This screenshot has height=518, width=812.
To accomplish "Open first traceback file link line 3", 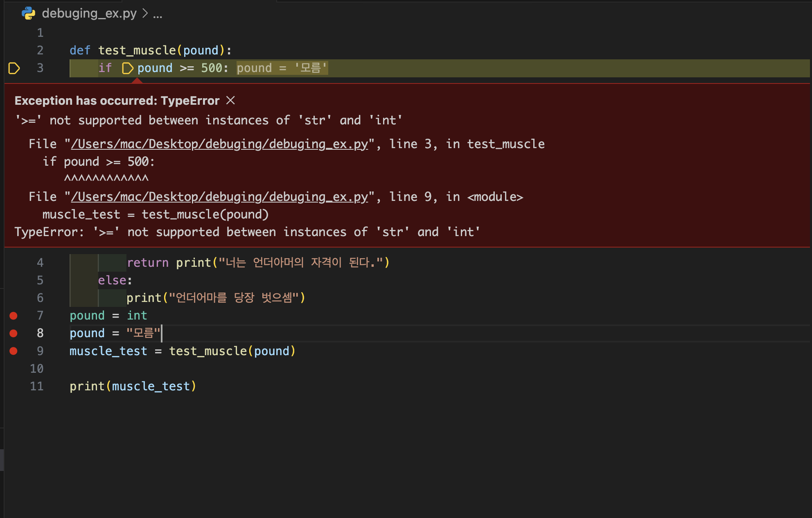I will point(219,144).
